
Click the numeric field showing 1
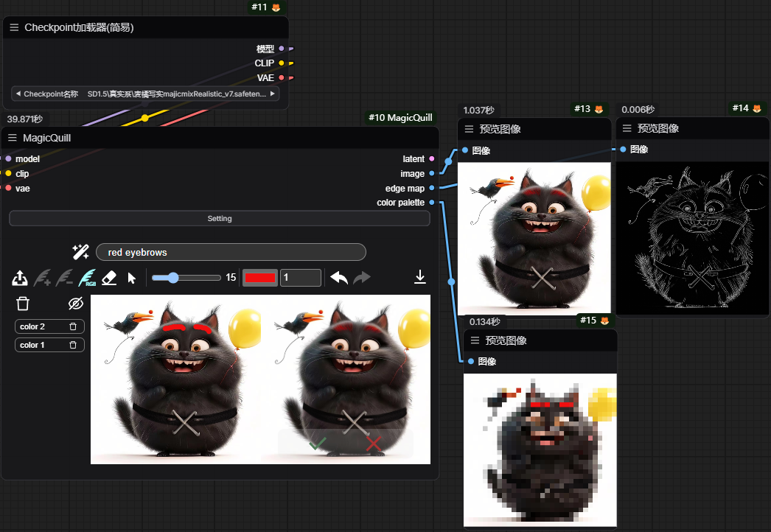click(x=301, y=278)
